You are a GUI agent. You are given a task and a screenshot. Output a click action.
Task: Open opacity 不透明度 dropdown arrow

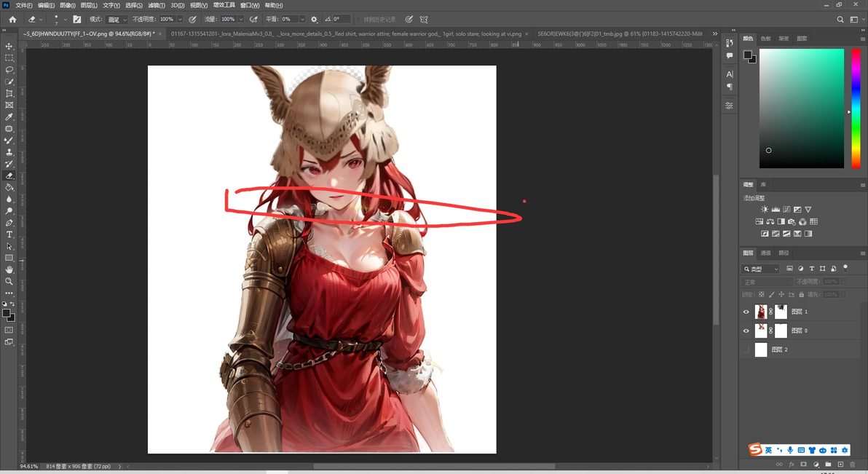[x=180, y=19]
